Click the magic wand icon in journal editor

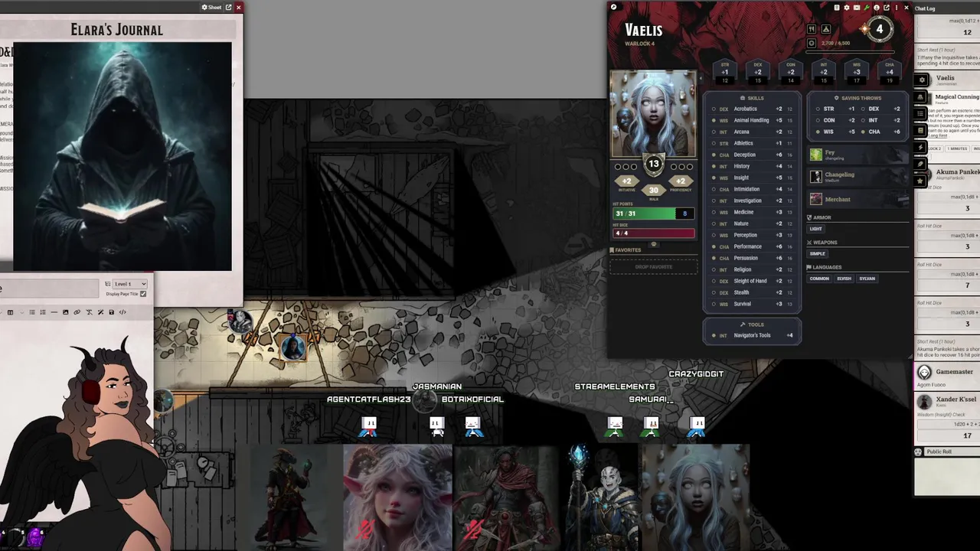tap(100, 312)
